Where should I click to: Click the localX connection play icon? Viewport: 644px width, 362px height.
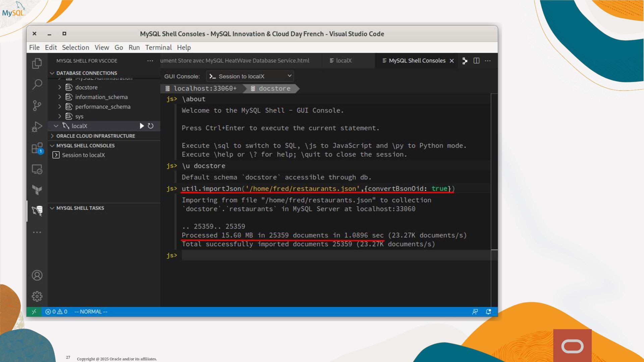click(142, 126)
